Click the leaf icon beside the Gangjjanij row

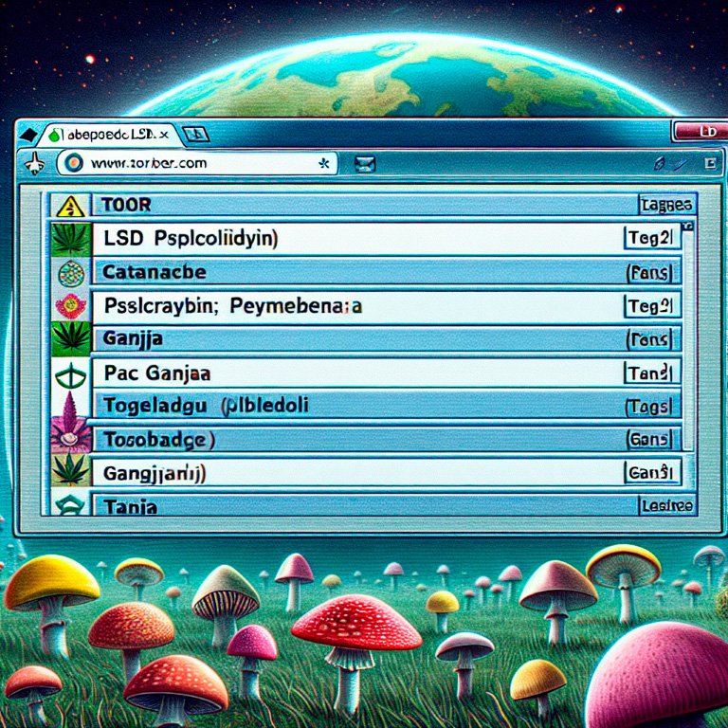pyautogui.click(x=70, y=470)
